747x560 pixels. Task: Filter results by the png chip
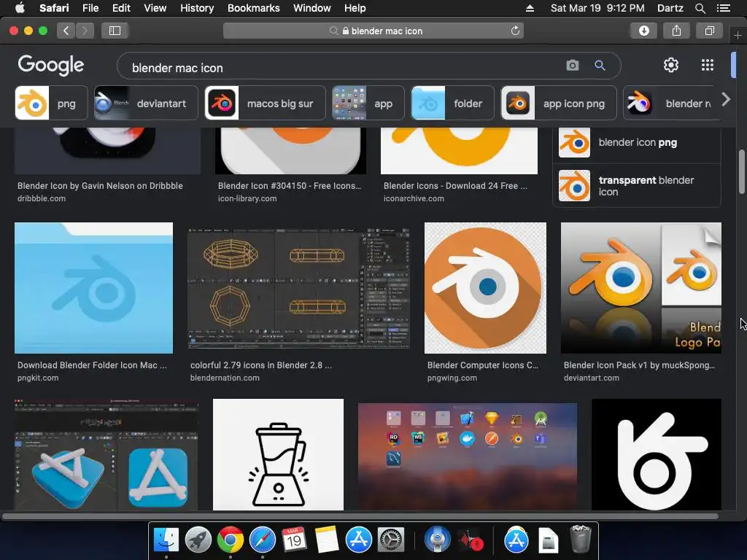52,103
